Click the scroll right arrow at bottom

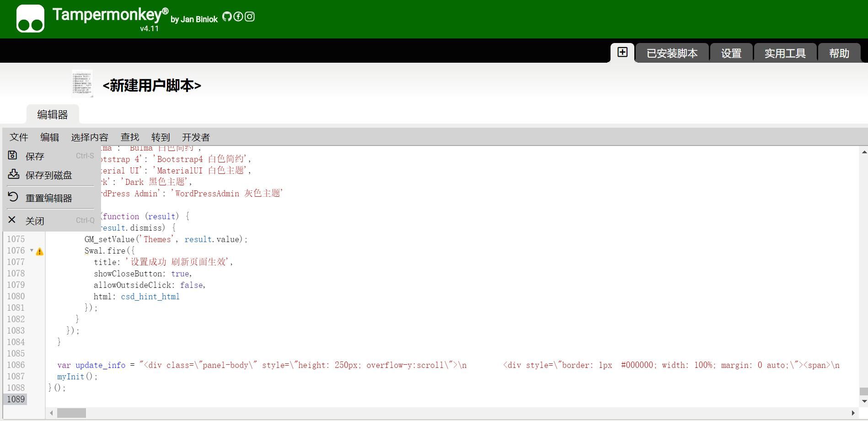pyautogui.click(x=853, y=413)
